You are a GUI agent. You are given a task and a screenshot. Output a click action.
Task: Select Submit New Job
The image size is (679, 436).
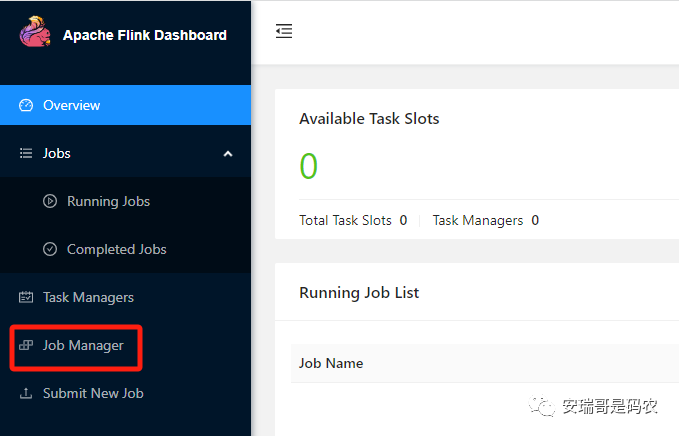[93, 393]
